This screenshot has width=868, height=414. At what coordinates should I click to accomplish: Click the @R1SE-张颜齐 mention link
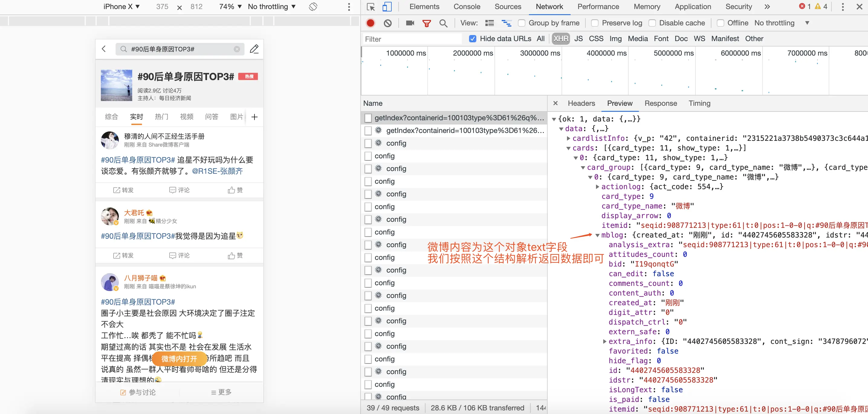[x=217, y=171]
